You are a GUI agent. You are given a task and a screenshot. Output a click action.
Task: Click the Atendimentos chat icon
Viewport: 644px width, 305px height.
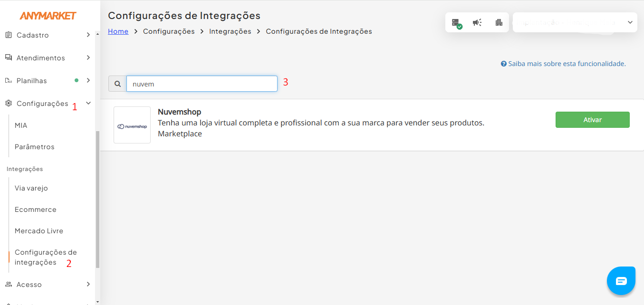click(x=9, y=57)
